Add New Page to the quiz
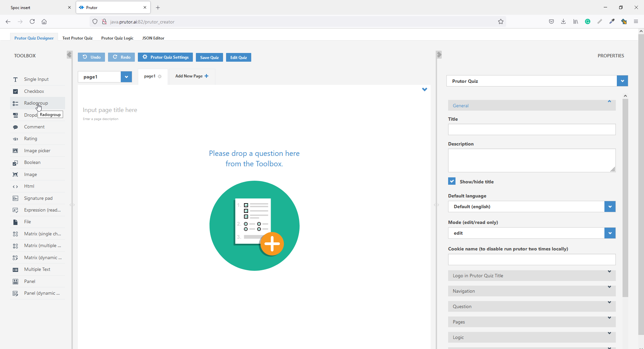 click(x=192, y=76)
